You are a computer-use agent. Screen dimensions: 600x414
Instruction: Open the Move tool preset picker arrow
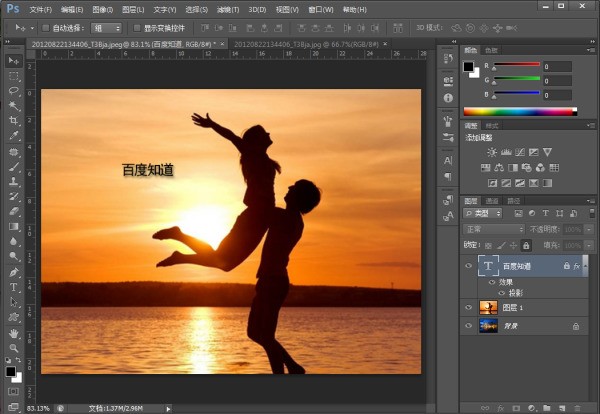[x=32, y=28]
